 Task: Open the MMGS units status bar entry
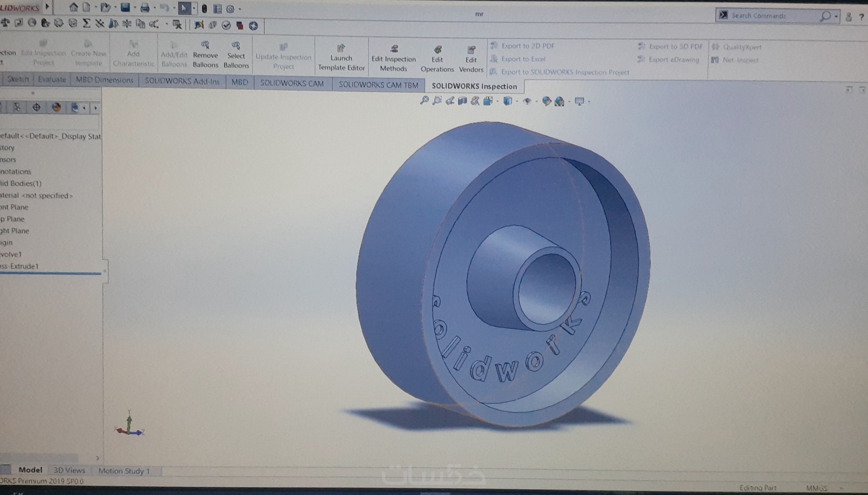coord(816,488)
